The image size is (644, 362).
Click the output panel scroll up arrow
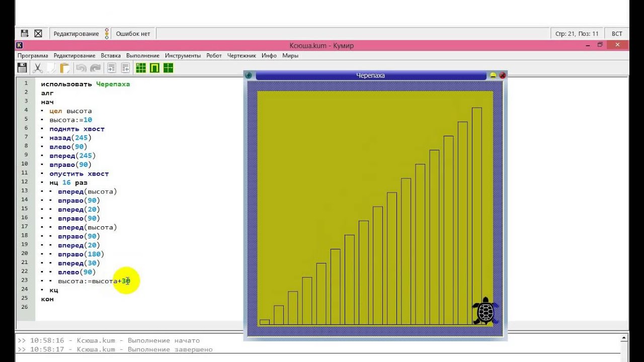[x=624, y=338]
